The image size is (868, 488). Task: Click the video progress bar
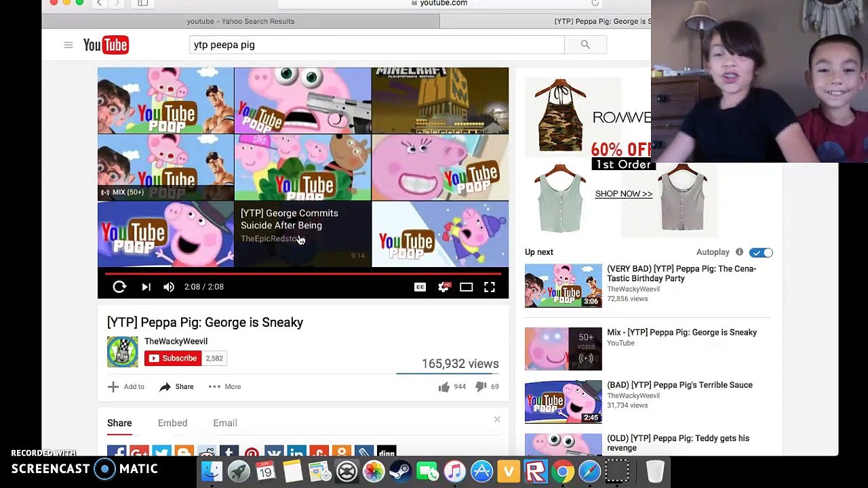tap(302, 274)
